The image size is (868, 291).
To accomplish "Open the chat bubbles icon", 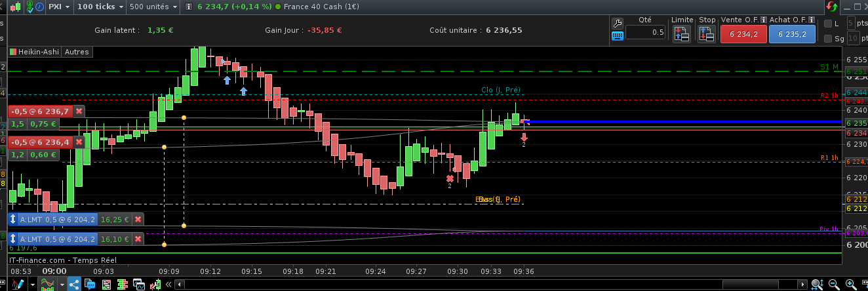I will pyautogui.click(x=90, y=284).
